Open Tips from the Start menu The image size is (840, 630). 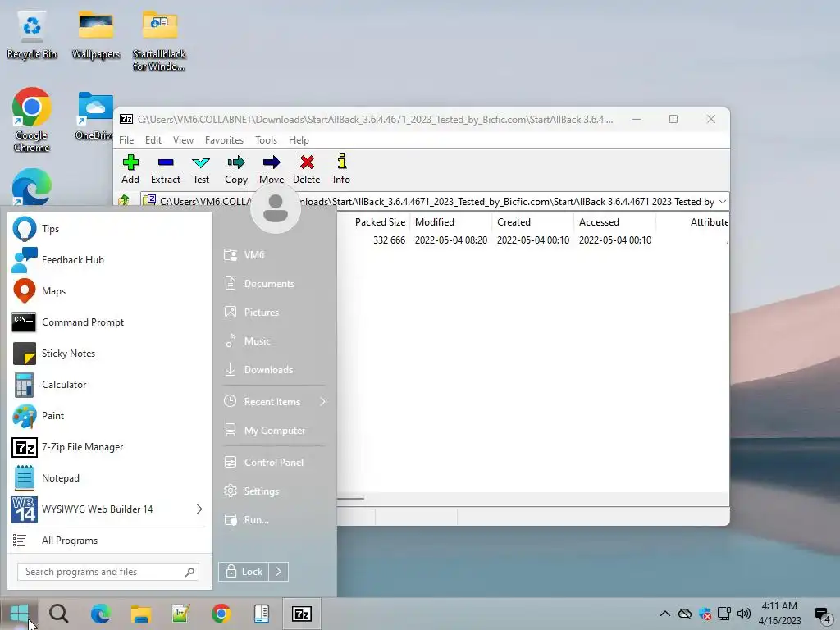[110, 229]
